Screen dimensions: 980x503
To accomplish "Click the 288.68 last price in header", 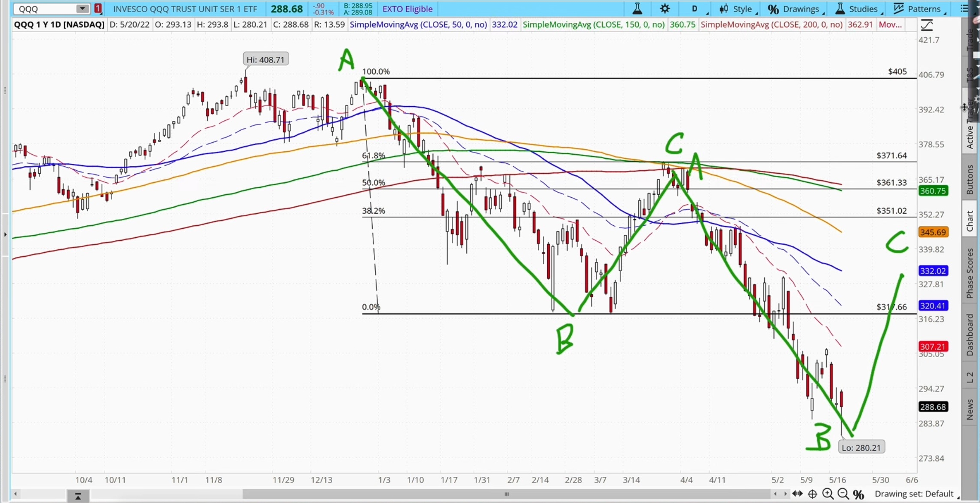I will pyautogui.click(x=287, y=9).
